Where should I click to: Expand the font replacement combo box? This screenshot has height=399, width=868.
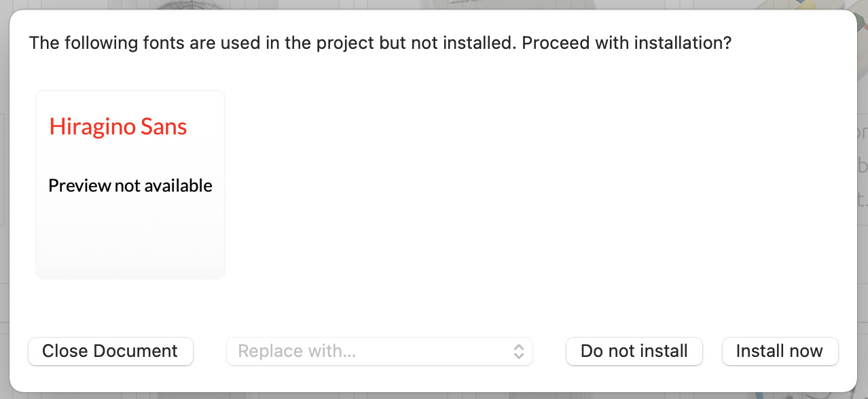point(380,351)
